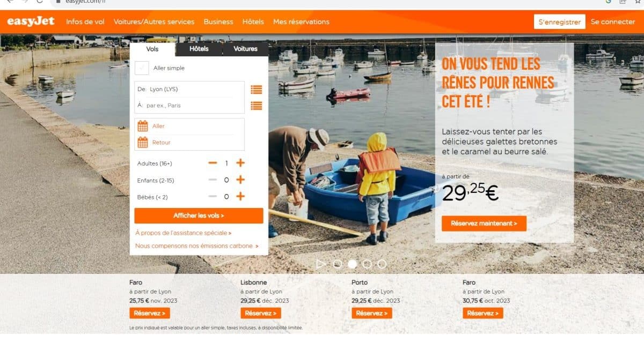Open the Infos de vol menu
This screenshot has width=644, height=343.
click(85, 22)
